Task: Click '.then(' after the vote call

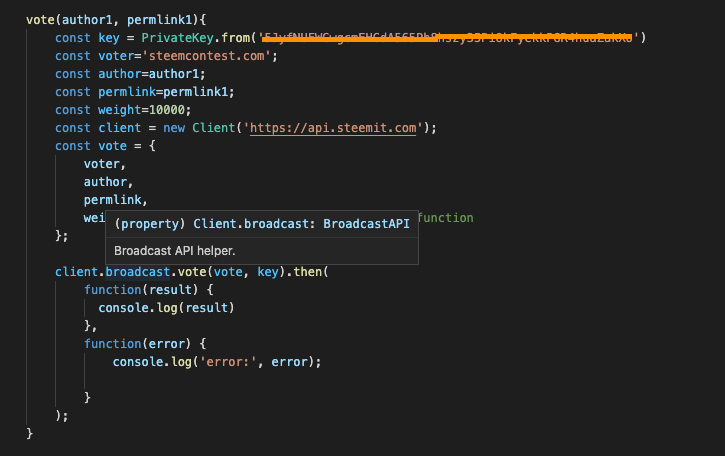Action: [x=307, y=272]
